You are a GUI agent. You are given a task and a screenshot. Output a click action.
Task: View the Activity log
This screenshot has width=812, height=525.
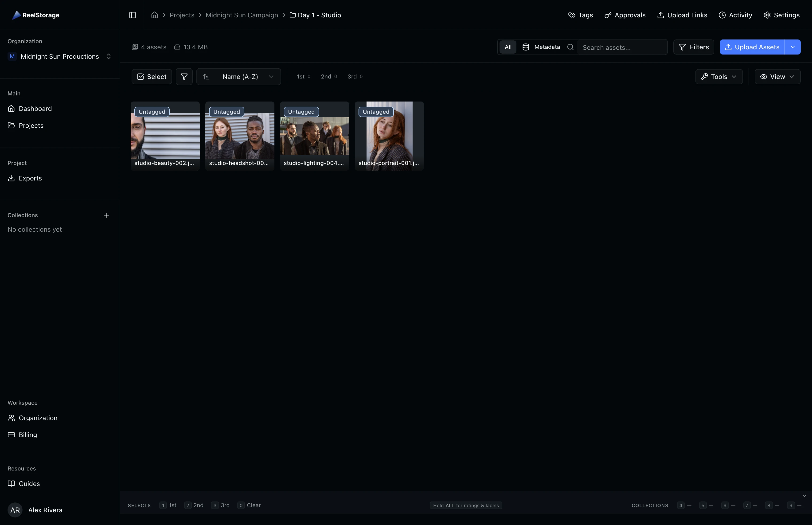[x=735, y=15]
